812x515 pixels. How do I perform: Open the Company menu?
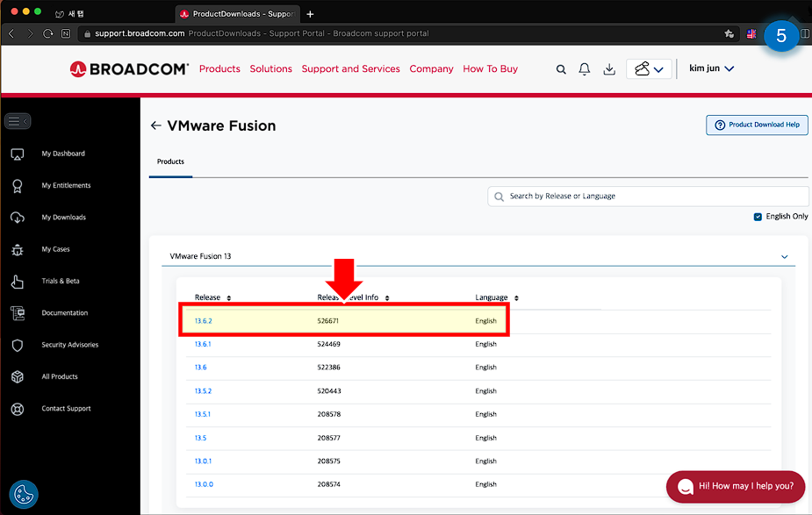(x=431, y=68)
